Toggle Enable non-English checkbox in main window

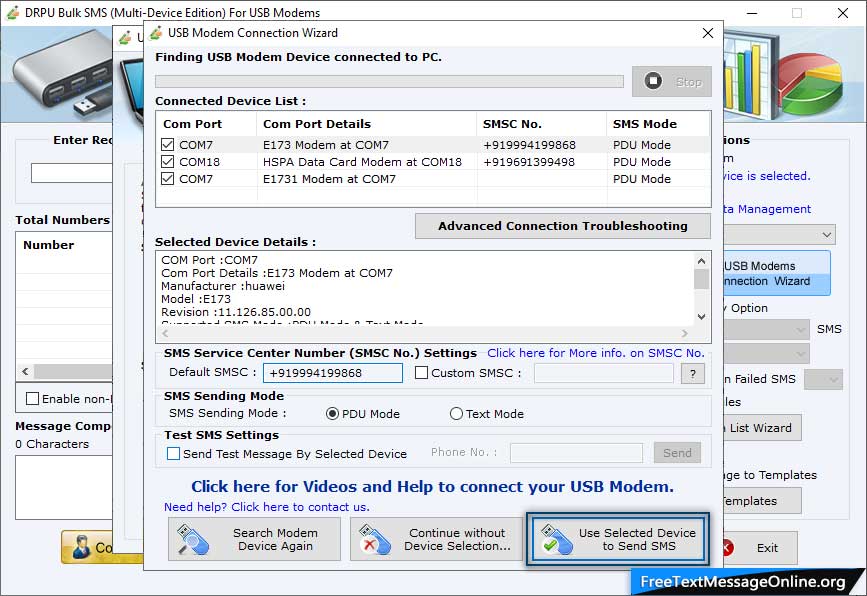tap(33, 399)
